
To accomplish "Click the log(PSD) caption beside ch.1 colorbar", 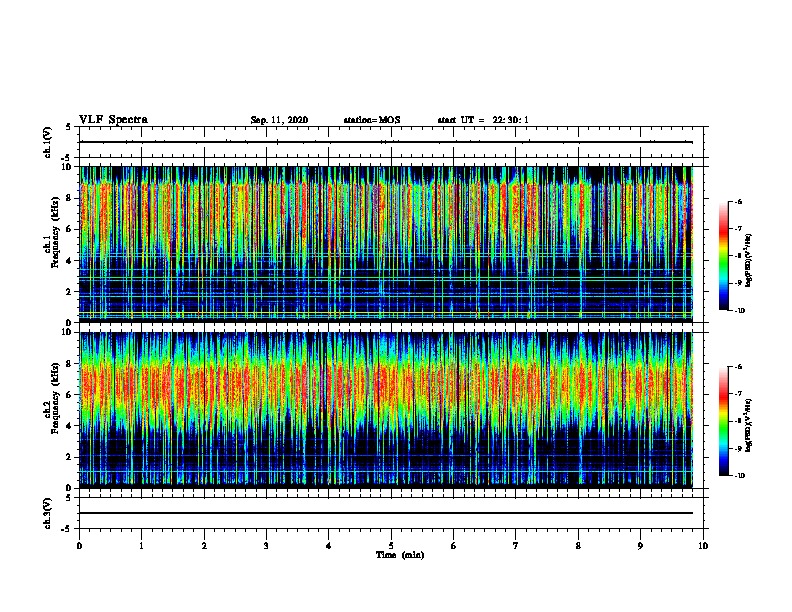I will (749, 260).
